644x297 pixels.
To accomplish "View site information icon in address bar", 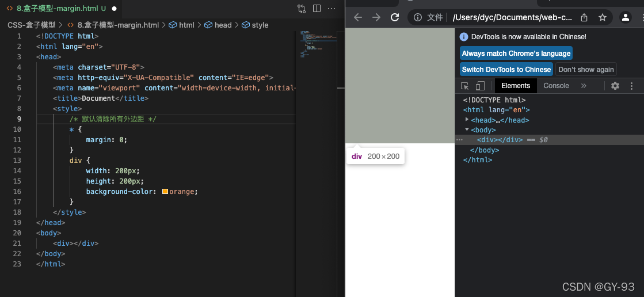I will tap(418, 17).
